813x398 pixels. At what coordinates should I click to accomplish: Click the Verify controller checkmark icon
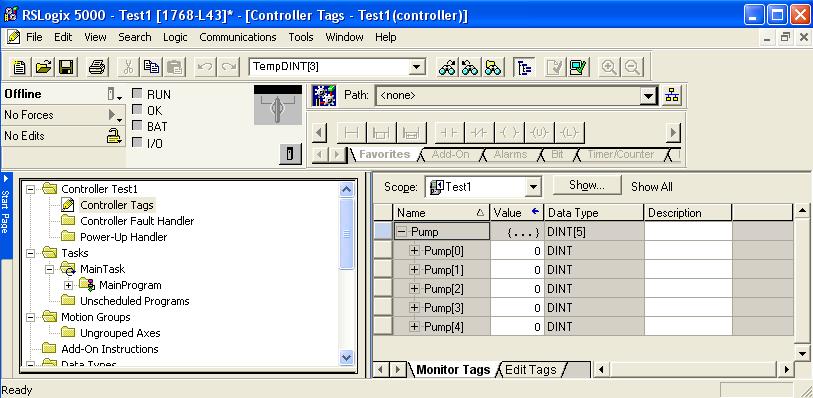point(578,67)
